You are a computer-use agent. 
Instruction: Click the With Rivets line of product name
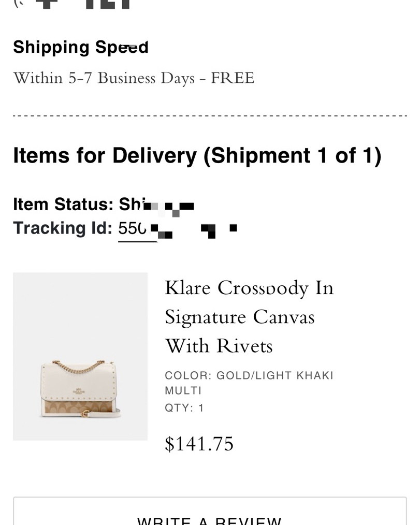click(219, 346)
